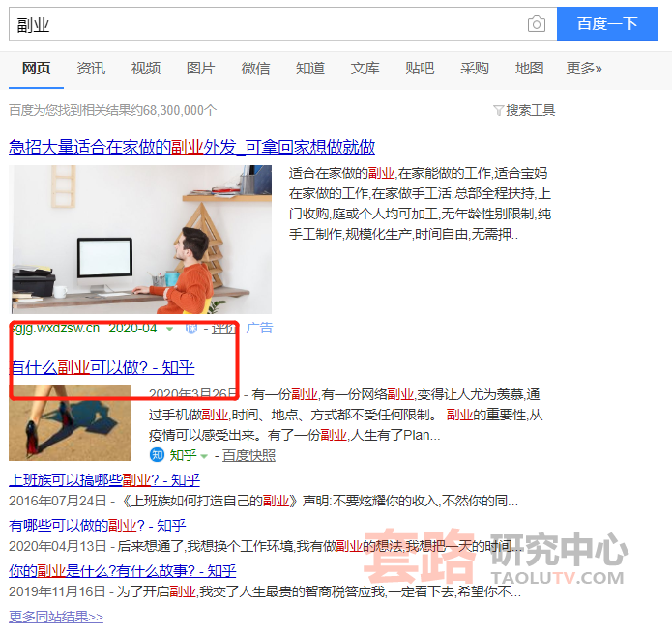Click the ad URL wxdzsw.cn

coord(56,328)
